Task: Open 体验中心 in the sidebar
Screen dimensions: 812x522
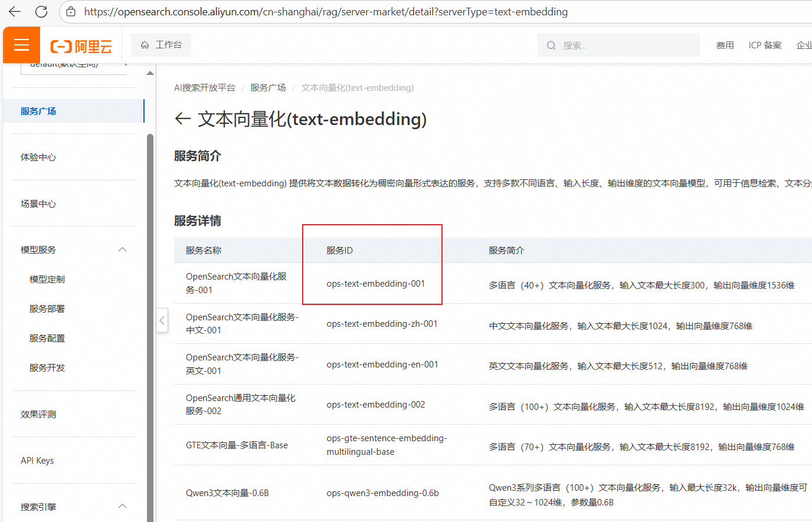Action: (38, 157)
